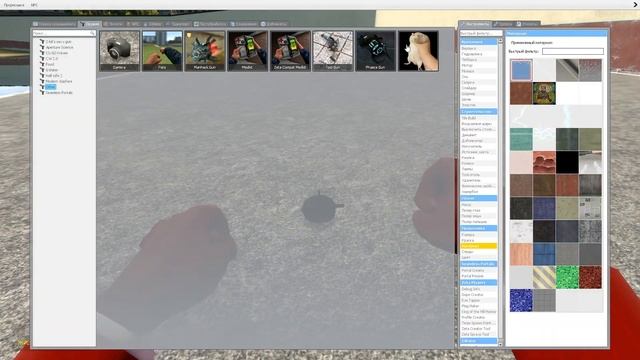Switch to the Дубликаты tab
Screen dimensions: 640x360
point(274,24)
